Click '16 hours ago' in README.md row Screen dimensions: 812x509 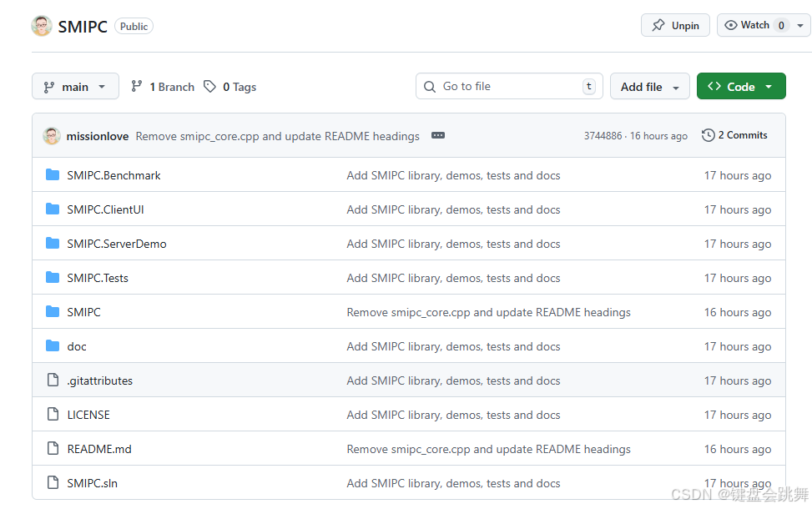pyautogui.click(x=738, y=449)
